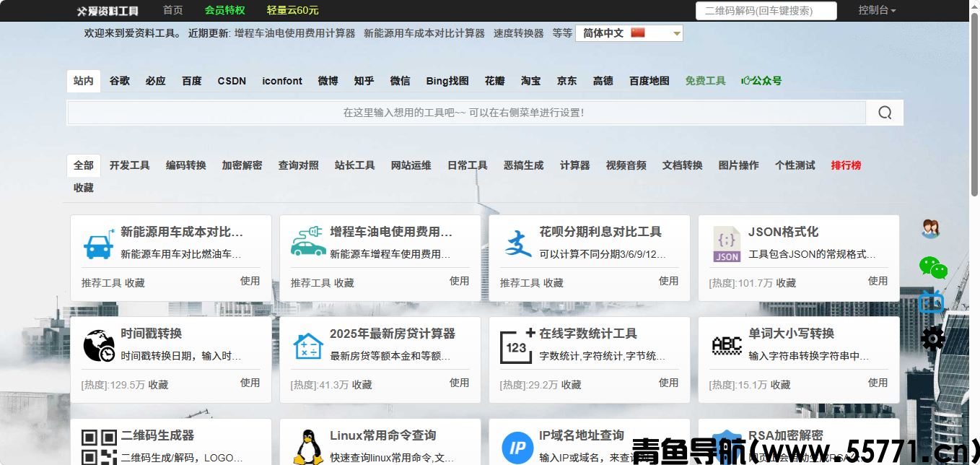Show the 日常工具 category
The width and height of the screenshot is (980, 465).
point(467,165)
